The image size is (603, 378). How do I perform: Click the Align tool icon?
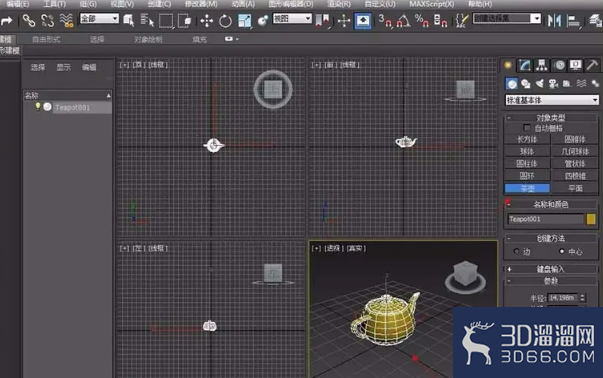(573, 21)
